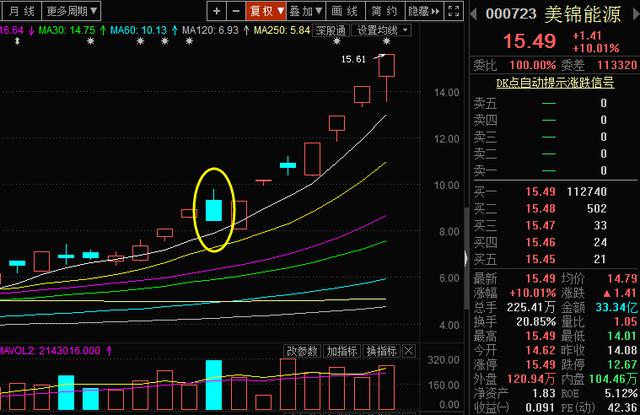Click the 换指标 button

(x=381, y=351)
